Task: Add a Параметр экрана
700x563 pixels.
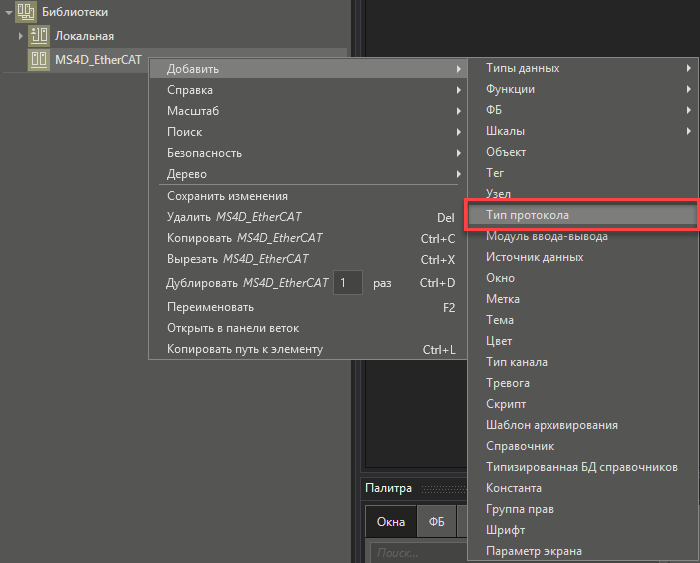Action: [x=583, y=550]
